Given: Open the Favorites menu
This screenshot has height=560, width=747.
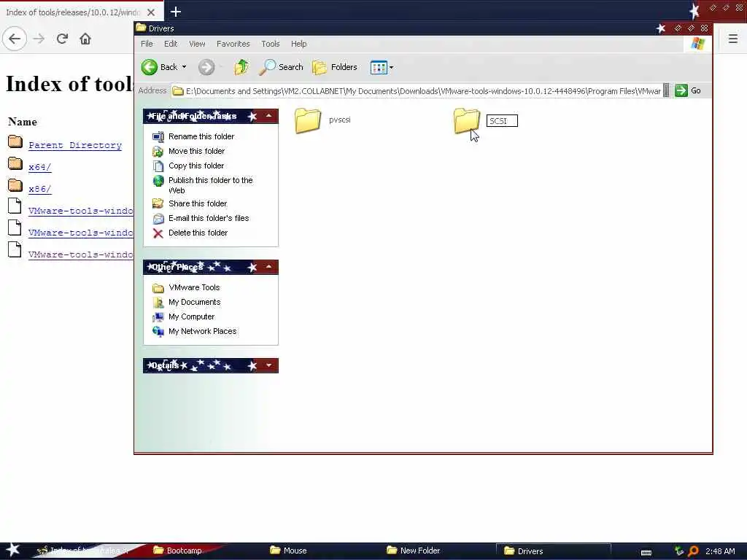Looking at the screenshot, I should click(233, 44).
